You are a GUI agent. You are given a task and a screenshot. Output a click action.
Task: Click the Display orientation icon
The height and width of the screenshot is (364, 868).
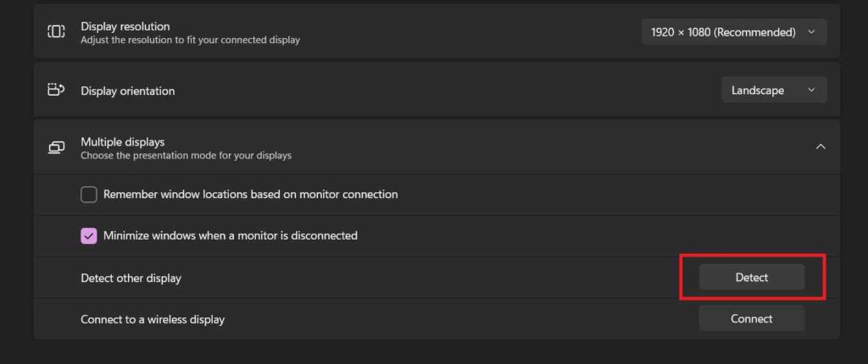tap(56, 90)
